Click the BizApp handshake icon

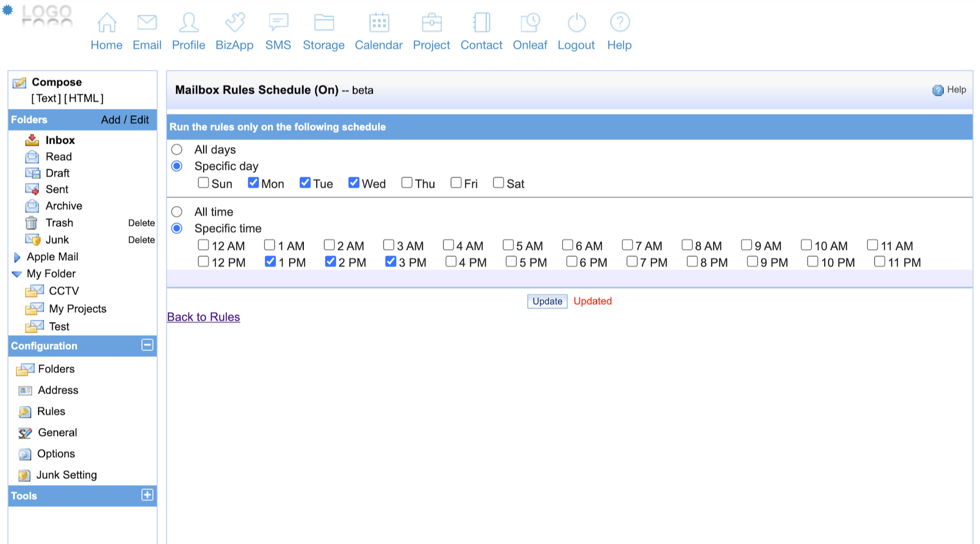235,23
